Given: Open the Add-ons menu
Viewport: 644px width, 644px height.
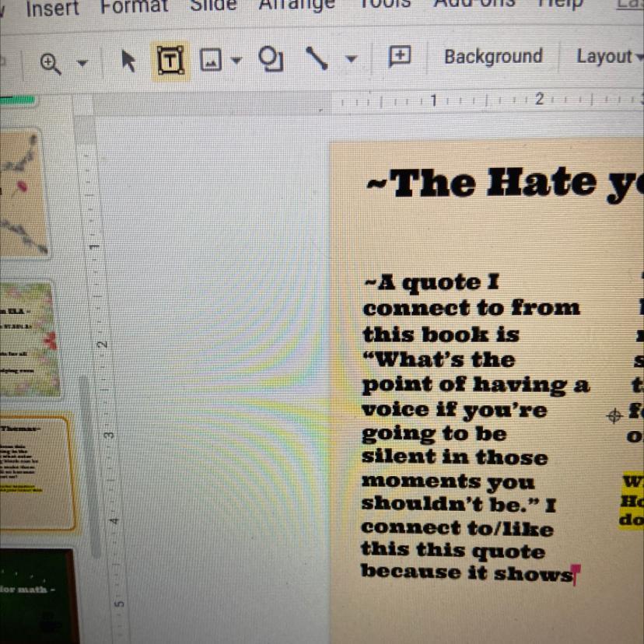Looking at the screenshot, I should click(474, 3).
